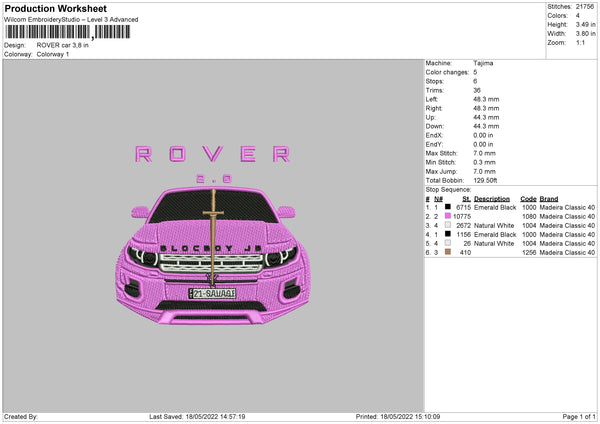This screenshot has height=424, width=600.
Task: Click thread code 1256 in stop row 6
Action: click(529, 253)
